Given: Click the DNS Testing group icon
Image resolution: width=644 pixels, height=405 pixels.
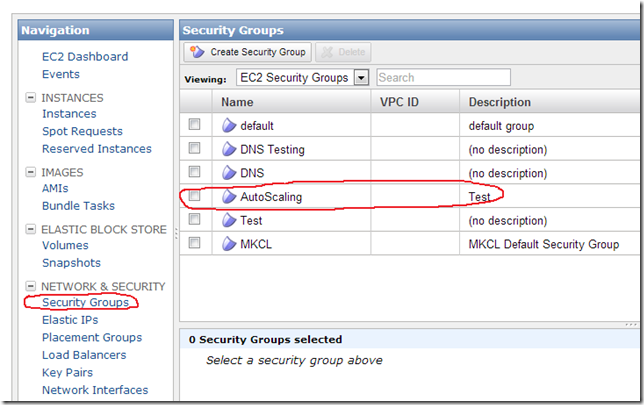Looking at the screenshot, I should [x=229, y=150].
